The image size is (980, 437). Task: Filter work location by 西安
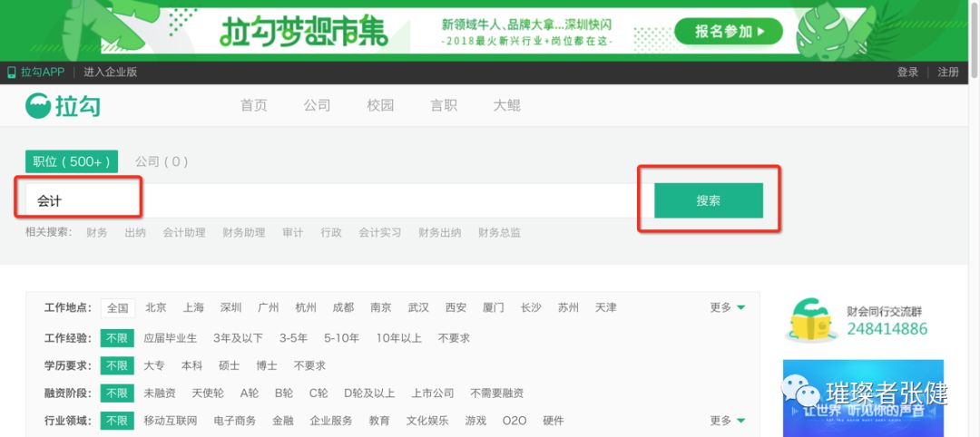pyautogui.click(x=456, y=307)
